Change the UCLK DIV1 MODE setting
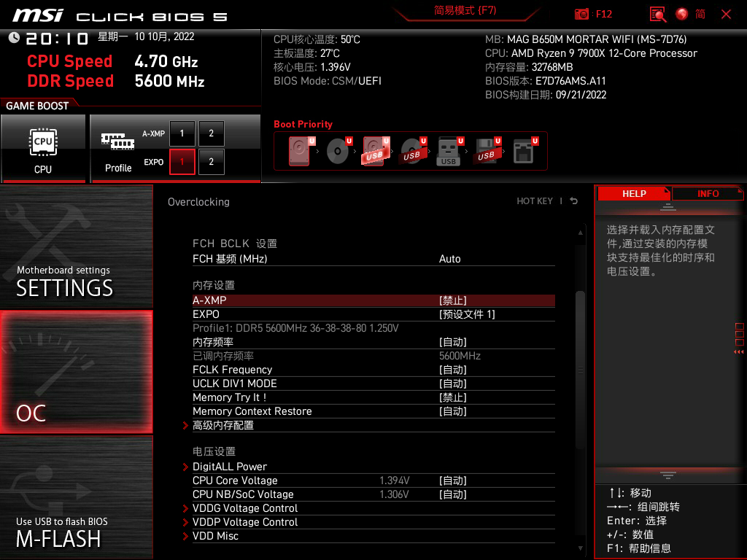The image size is (747, 560). [x=373, y=384]
